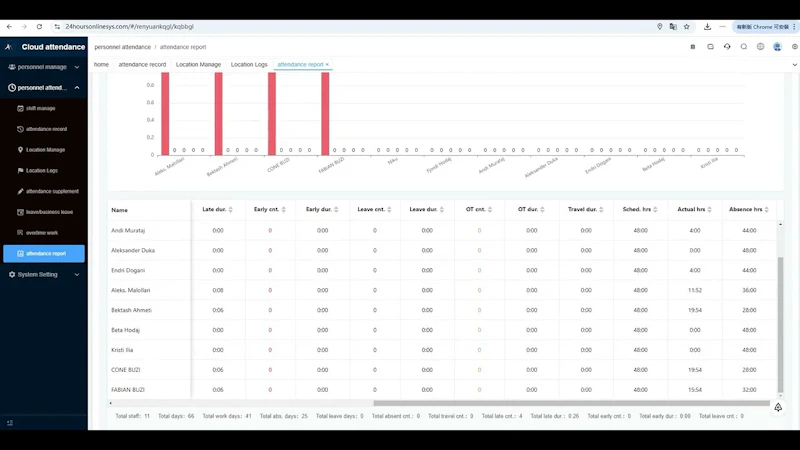Open the header search magnifier icon
800x450 pixels.
(x=744, y=46)
